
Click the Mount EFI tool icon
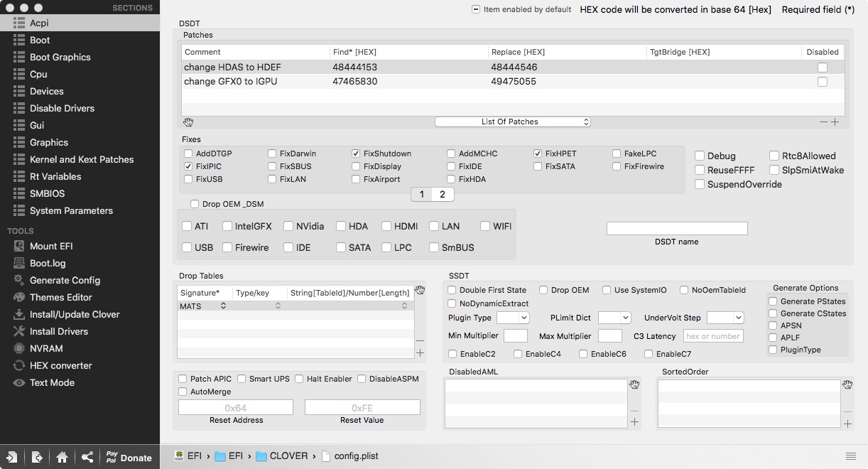tap(19, 246)
